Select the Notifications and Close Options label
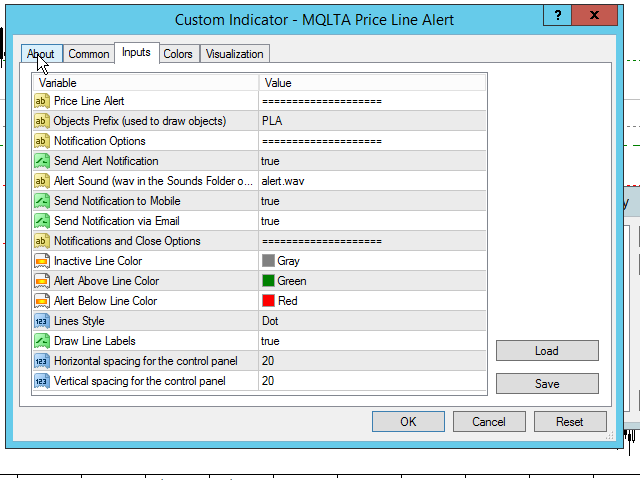Image resolution: width=640 pixels, height=480 pixels. 127,241
